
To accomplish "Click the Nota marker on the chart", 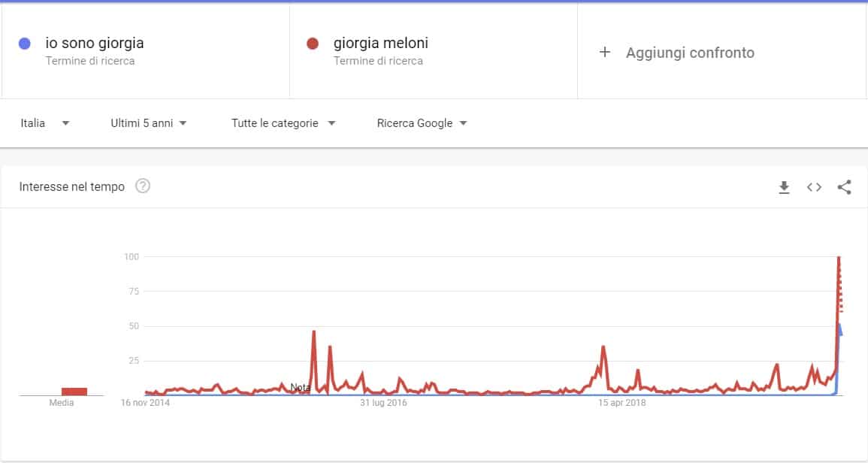I will pyautogui.click(x=301, y=388).
